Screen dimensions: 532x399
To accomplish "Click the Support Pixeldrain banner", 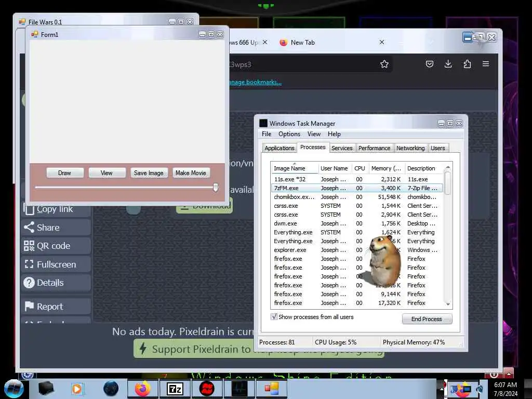I will [194, 349].
